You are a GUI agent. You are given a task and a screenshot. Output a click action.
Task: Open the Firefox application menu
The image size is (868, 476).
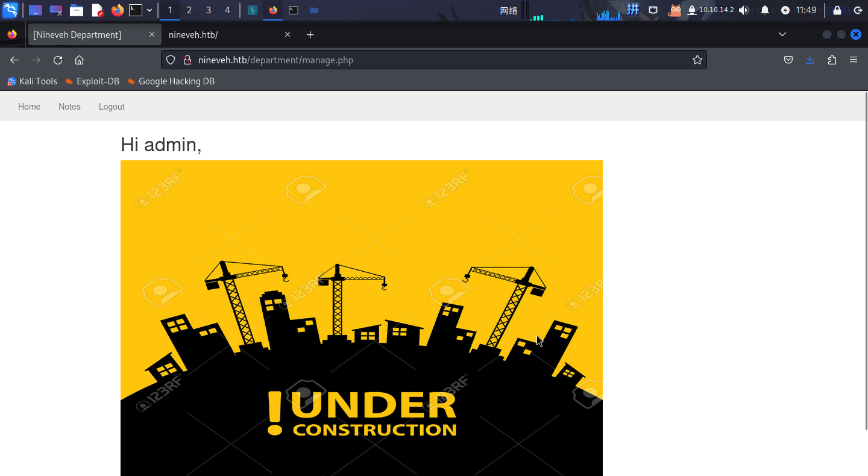[x=854, y=60]
